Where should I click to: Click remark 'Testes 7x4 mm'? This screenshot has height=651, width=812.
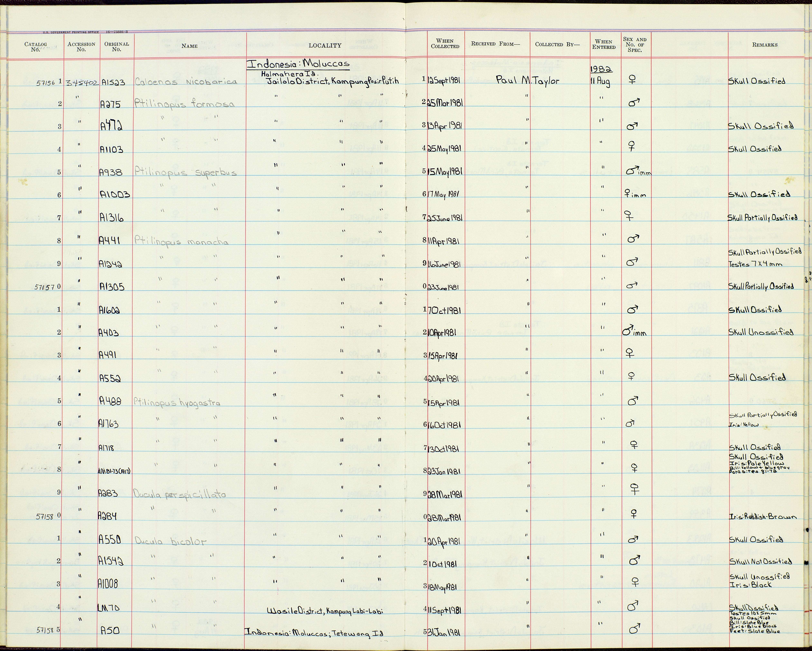[755, 264]
